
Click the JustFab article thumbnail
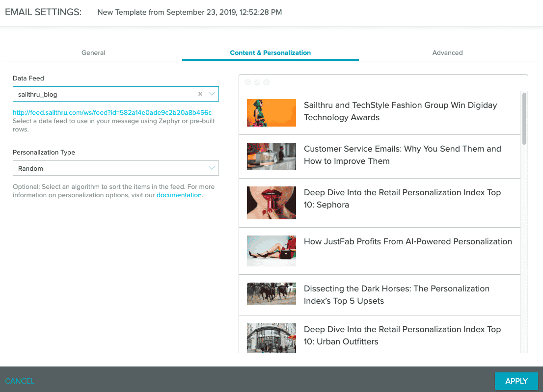coord(271,251)
